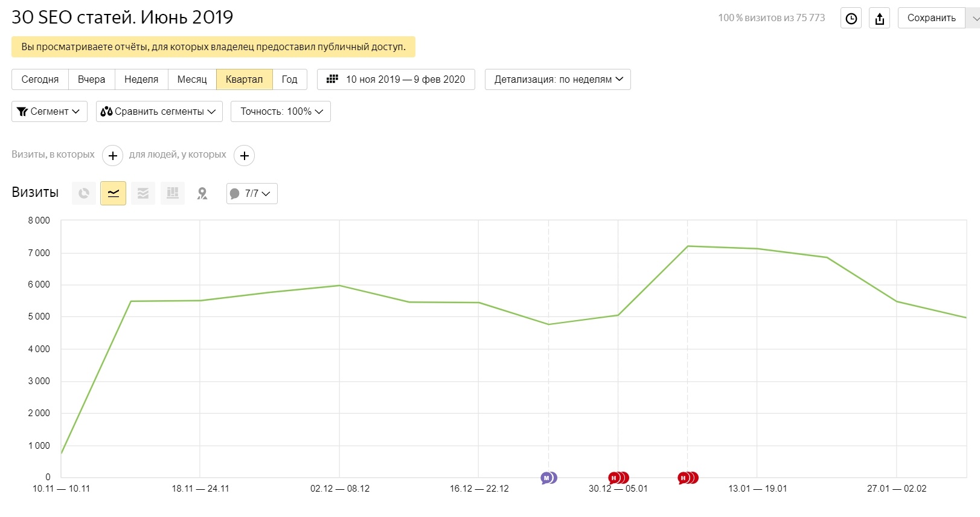Open the map view icon
Image resolution: width=980 pixels, height=517 pixels.
[x=202, y=193]
